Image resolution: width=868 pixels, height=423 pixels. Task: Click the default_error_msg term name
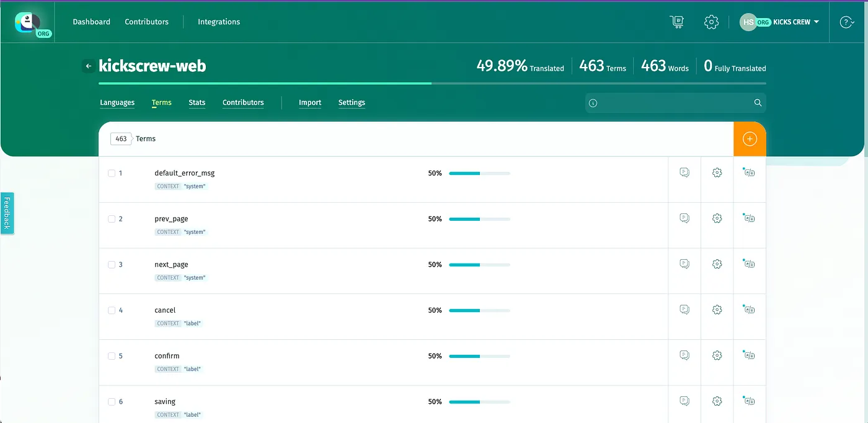tap(185, 173)
